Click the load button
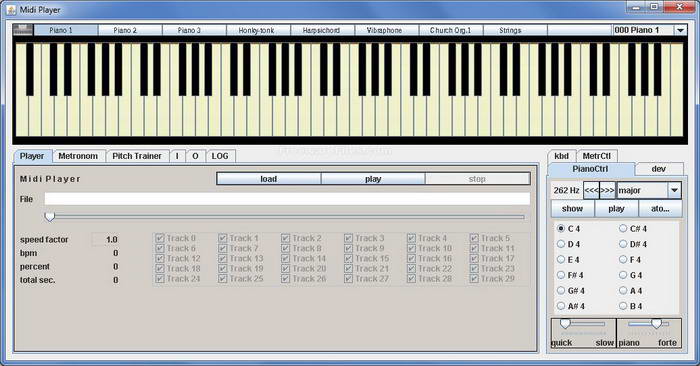 tap(269, 179)
